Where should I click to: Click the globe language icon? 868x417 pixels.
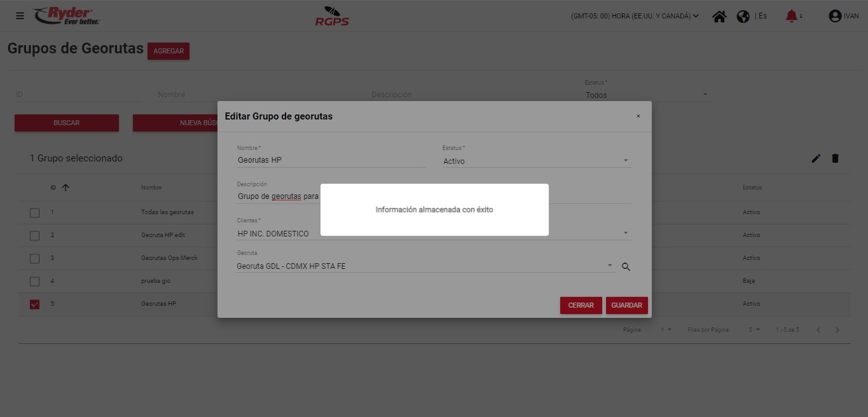coord(743,17)
